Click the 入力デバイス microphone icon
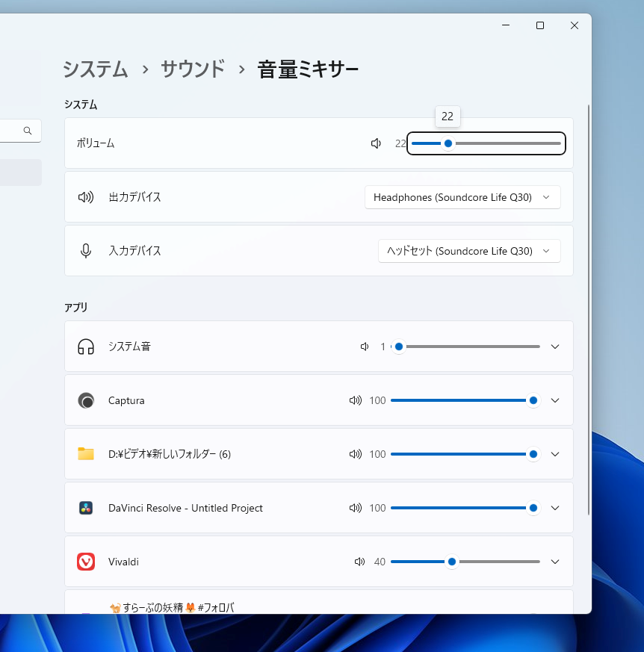644x652 pixels. 86,251
